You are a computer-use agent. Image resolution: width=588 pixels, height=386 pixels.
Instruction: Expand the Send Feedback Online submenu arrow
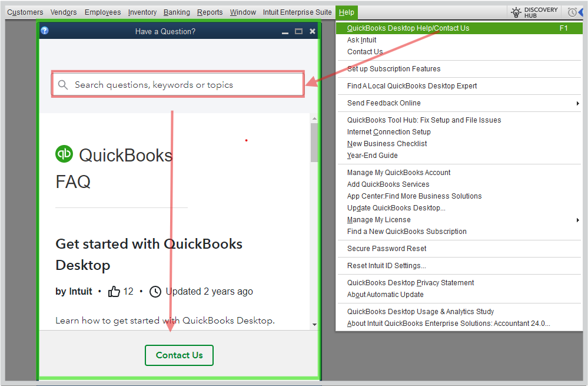click(x=578, y=103)
